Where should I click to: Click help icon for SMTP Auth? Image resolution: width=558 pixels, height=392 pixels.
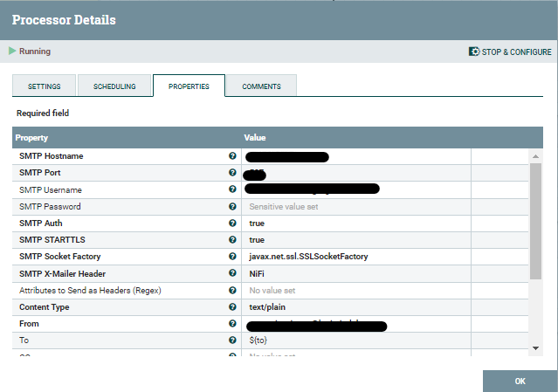pos(232,223)
